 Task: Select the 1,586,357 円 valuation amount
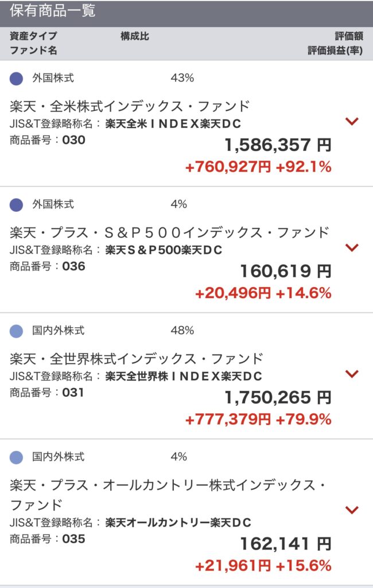[x=278, y=145]
